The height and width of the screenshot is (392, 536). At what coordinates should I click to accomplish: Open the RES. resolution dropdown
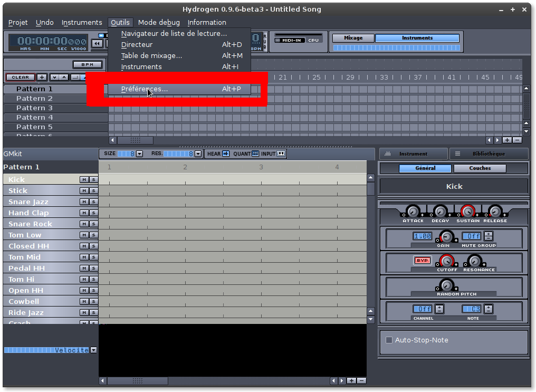point(198,154)
